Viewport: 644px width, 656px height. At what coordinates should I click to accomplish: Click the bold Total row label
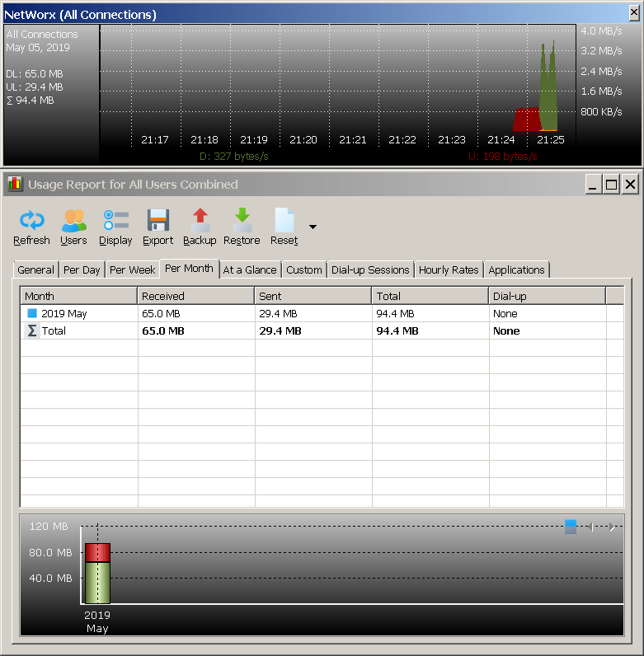coord(54,331)
